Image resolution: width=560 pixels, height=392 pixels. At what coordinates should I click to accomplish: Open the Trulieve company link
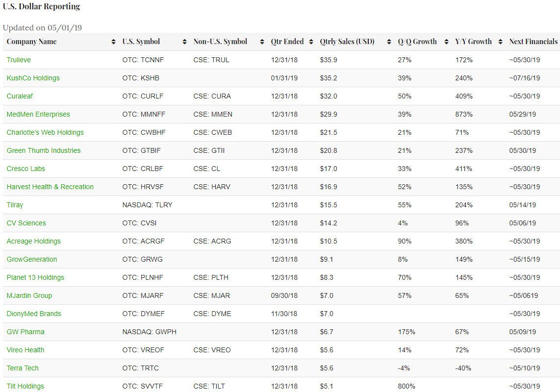tap(19, 60)
